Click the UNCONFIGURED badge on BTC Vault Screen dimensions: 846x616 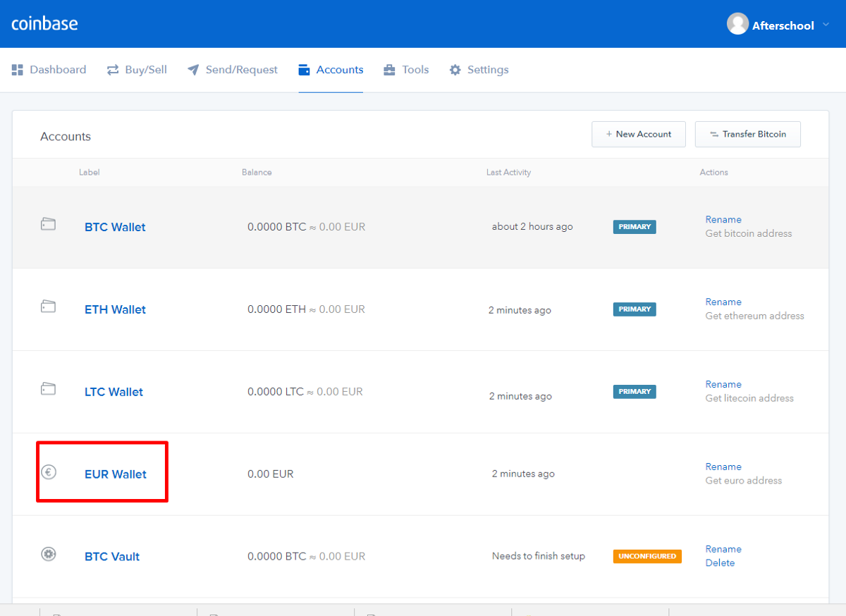(x=647, y=556)
